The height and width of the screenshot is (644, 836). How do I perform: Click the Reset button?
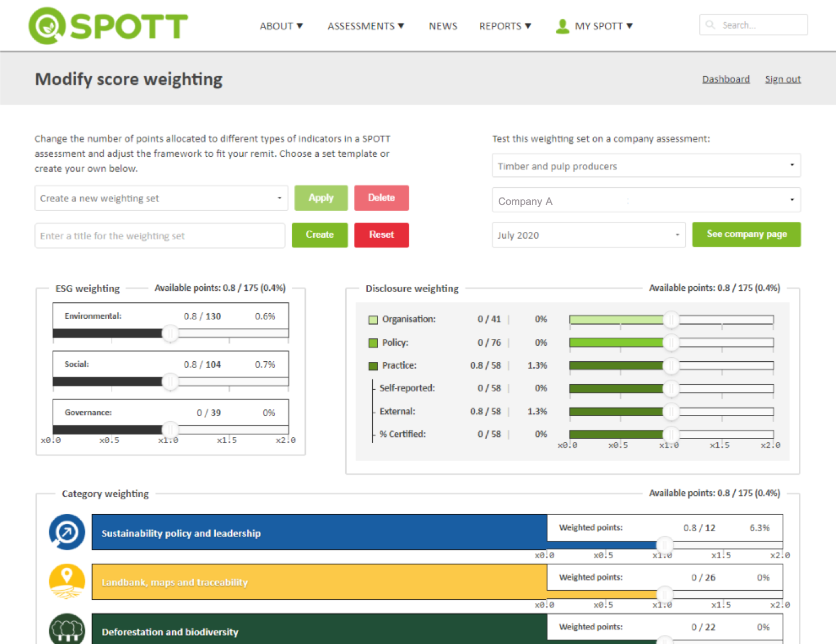[x=381, y=235]
